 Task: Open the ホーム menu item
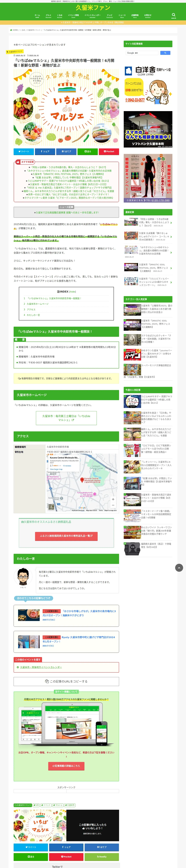click(x=37, y=16)
